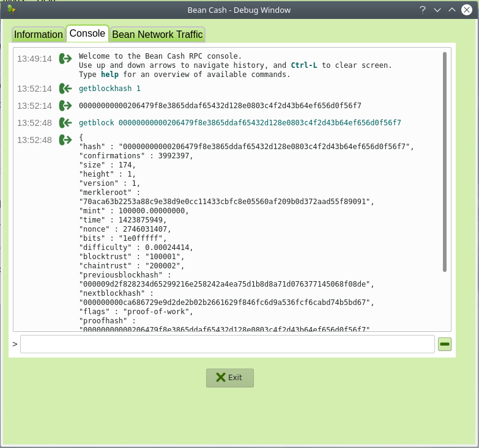
Task: Click the "flags" : "proof-of-work" line
Action: click(136, 311)
